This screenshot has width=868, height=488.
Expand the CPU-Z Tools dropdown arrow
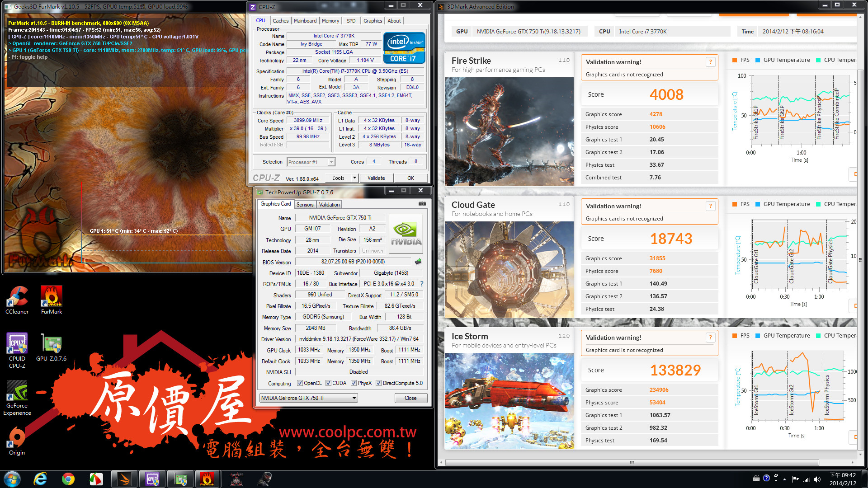click(354, 178)
